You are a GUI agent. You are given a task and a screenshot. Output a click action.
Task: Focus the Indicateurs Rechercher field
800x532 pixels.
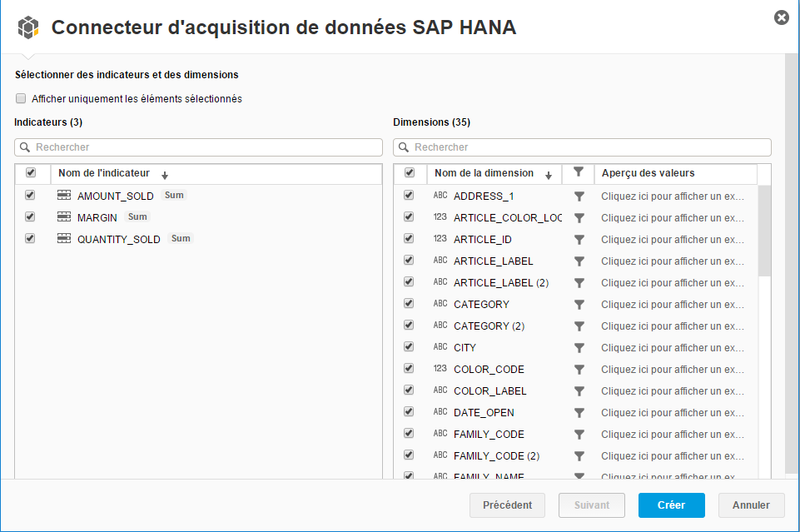pos(198,147)
